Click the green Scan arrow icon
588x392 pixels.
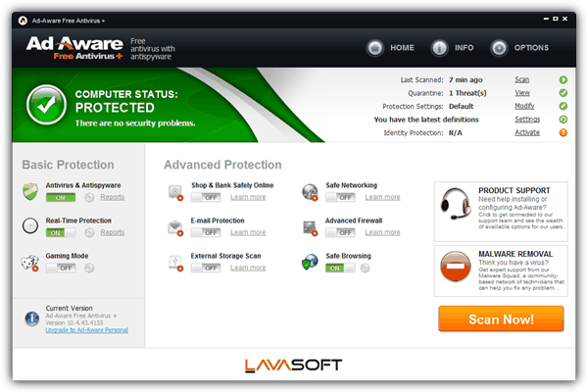click(563, 79)
